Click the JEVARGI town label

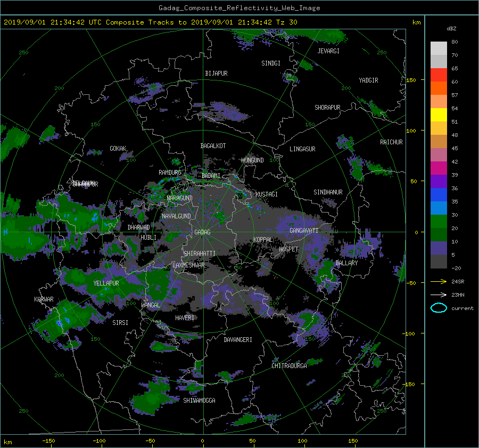click(328, 51)
